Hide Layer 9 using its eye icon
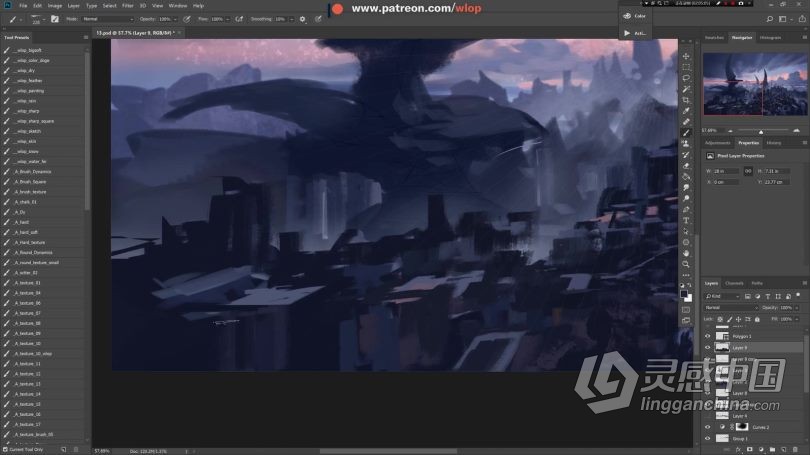This screenshot has width=810, height=455. tap(708, 348)
